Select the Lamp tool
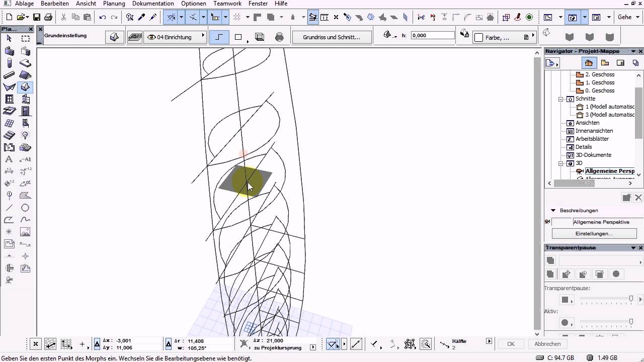644x362 pixels. click(x=25, y=135)
